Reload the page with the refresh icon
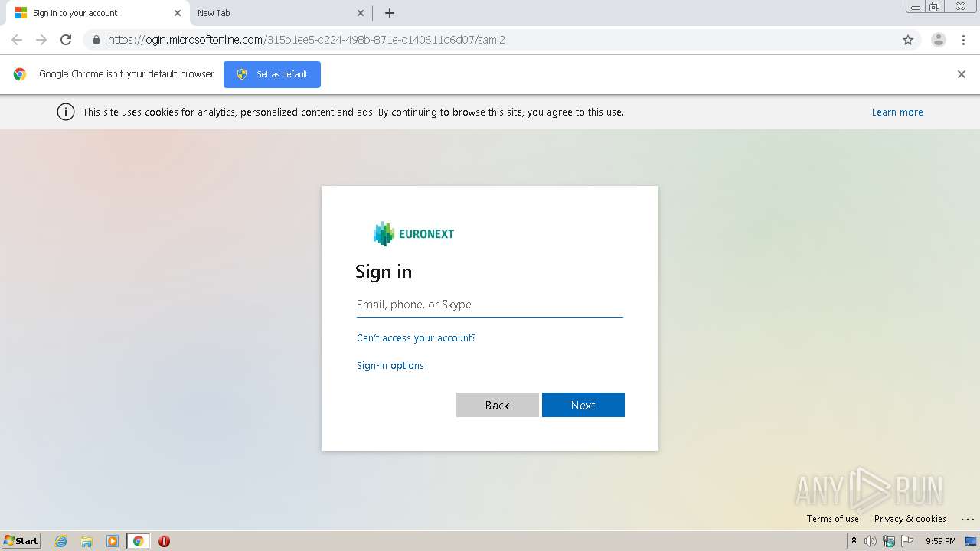 (x=66, y=40)
